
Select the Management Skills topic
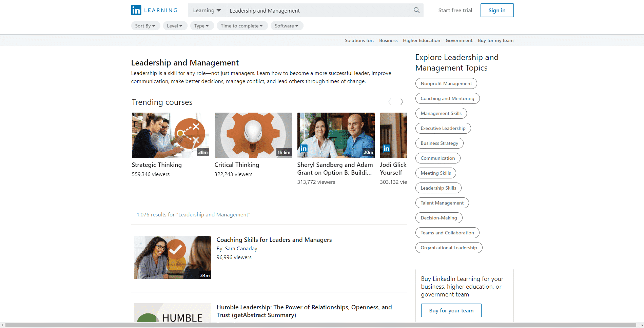441,113
